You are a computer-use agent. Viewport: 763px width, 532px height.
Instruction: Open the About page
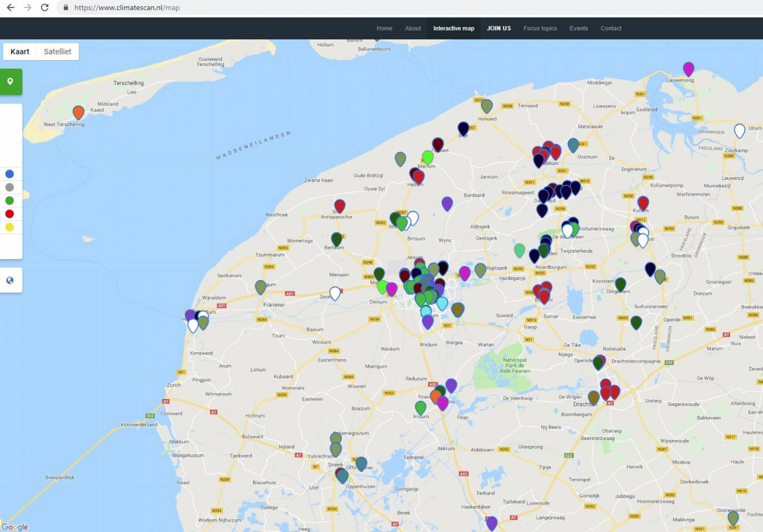(413, 28)
